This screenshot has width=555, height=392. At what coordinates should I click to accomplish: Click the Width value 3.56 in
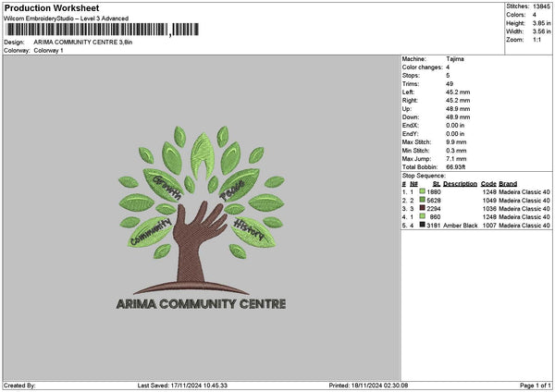tap(541, 31)
